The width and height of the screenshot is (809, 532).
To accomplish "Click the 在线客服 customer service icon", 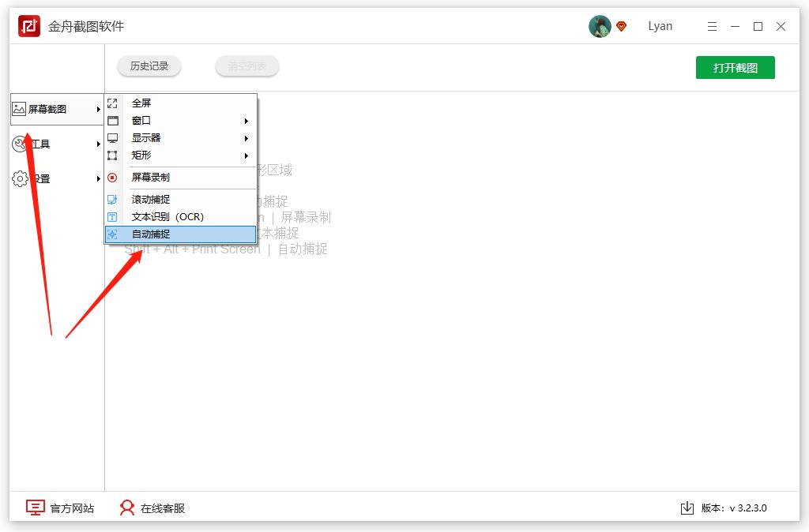I will tap(126, 508).
